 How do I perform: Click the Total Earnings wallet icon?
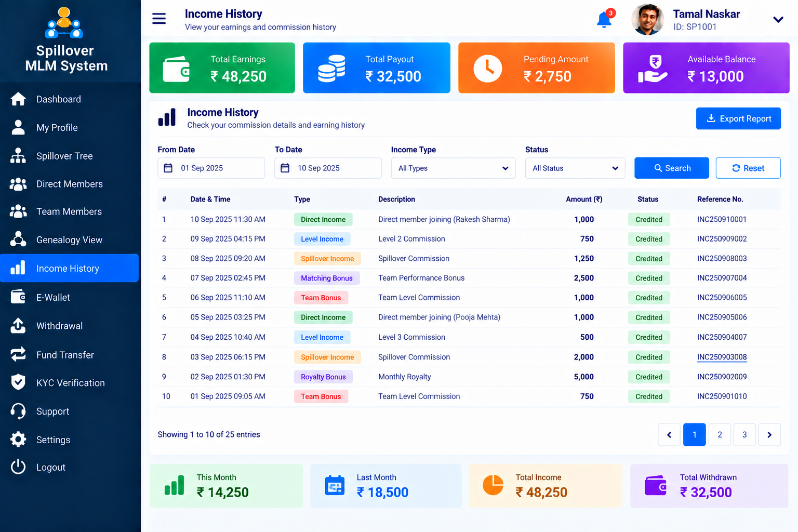point(176,69)
